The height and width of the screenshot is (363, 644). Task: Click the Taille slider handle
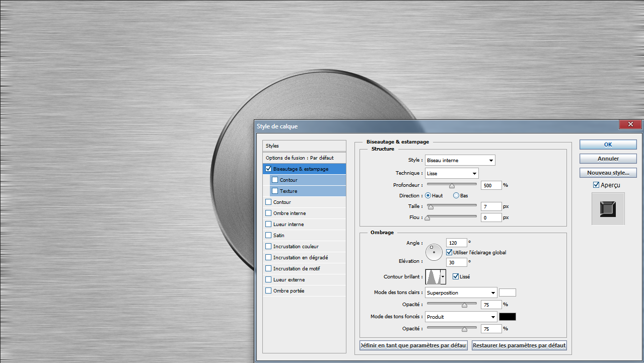pos(431,206)
